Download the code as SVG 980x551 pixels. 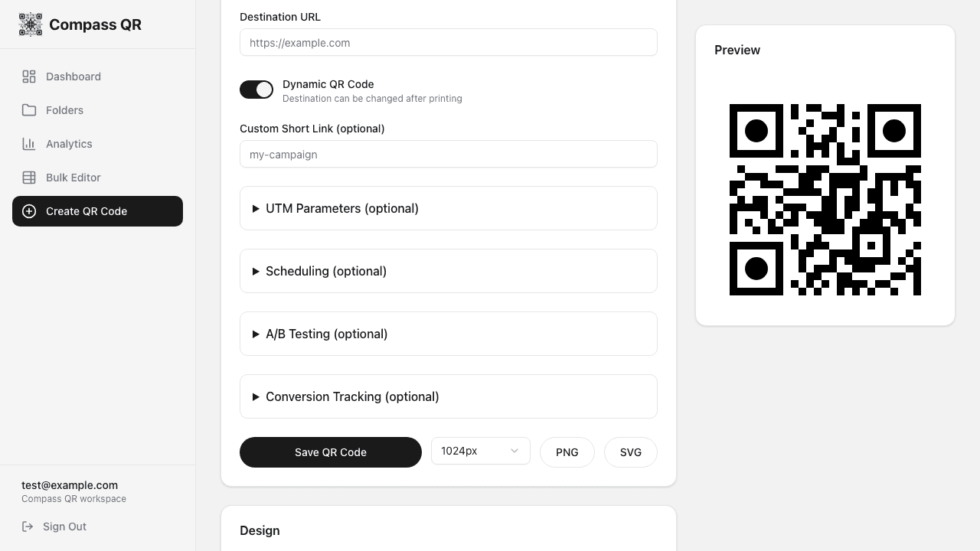(x=630, y=452)
